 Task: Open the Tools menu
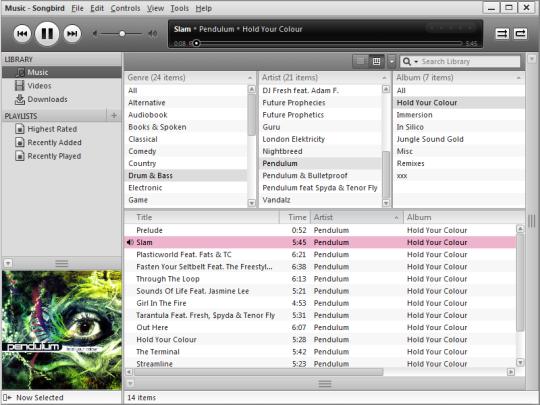pos(179,8)
